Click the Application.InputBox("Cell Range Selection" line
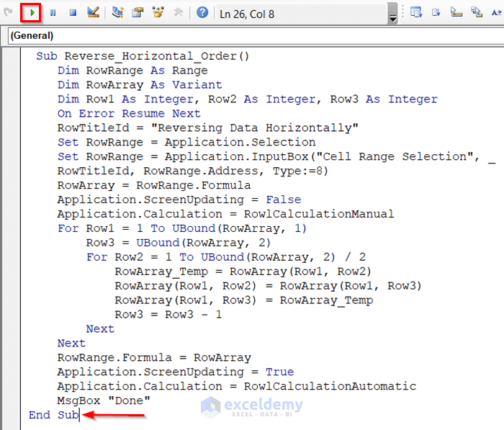 click(x=276, y=156)
